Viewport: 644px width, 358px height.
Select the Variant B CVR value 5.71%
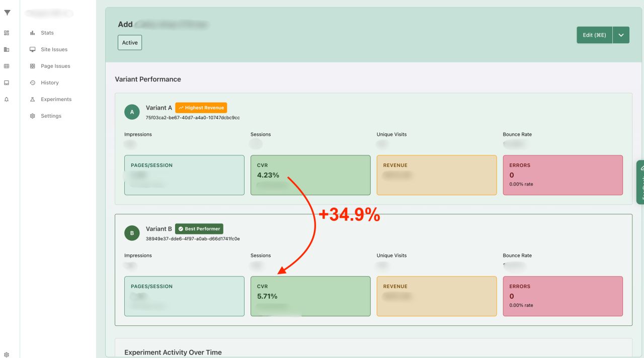(x=267, y=296)
